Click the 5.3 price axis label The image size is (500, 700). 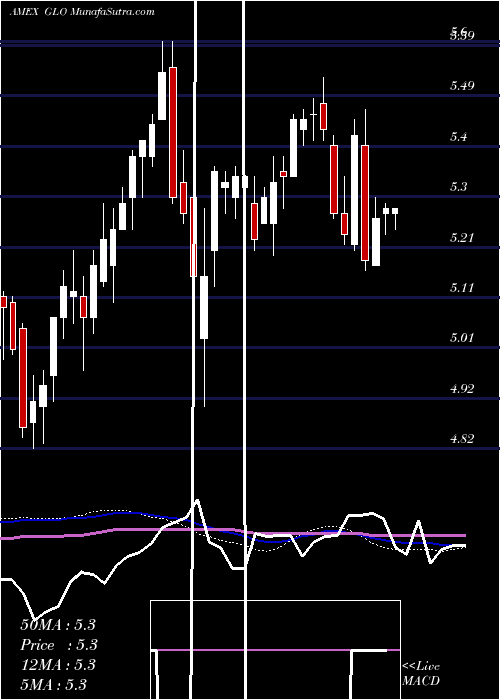460,186
